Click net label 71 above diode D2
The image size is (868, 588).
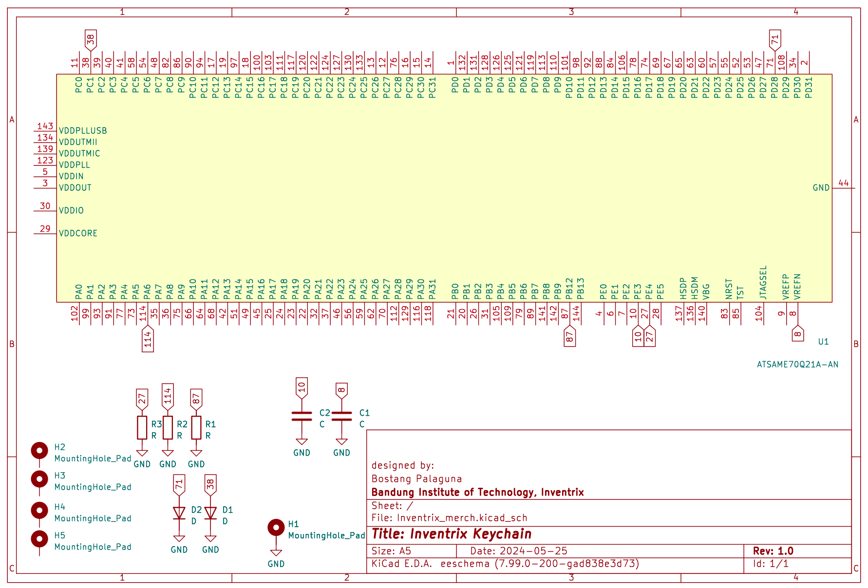pos(179,485)
